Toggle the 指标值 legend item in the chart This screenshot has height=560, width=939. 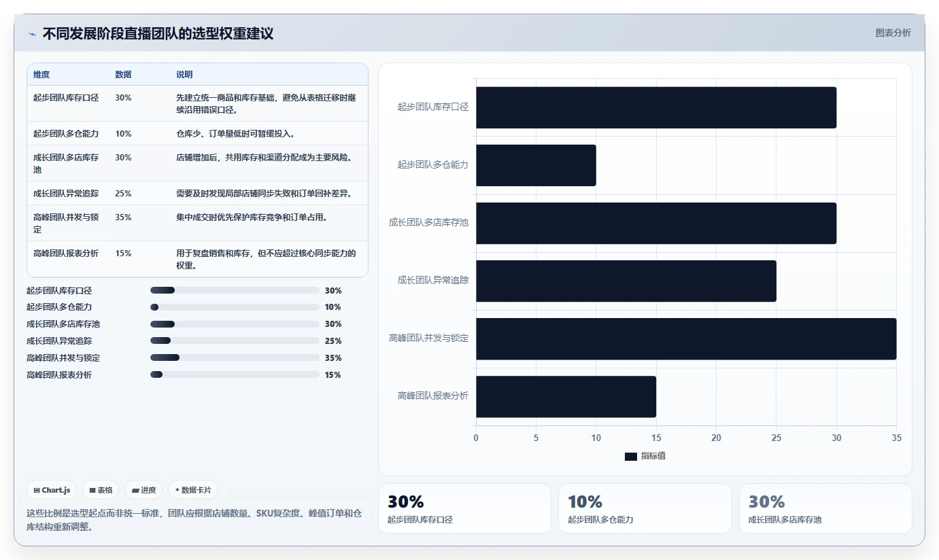[x=645, y=456]
